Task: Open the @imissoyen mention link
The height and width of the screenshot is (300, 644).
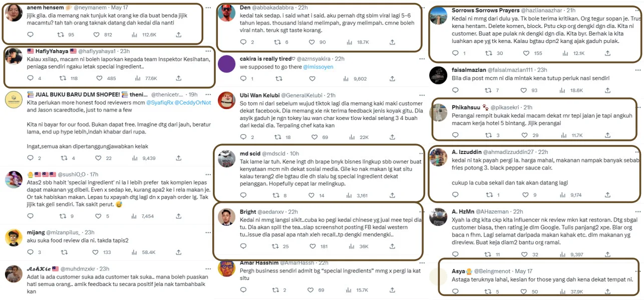Action: [317, 67]
